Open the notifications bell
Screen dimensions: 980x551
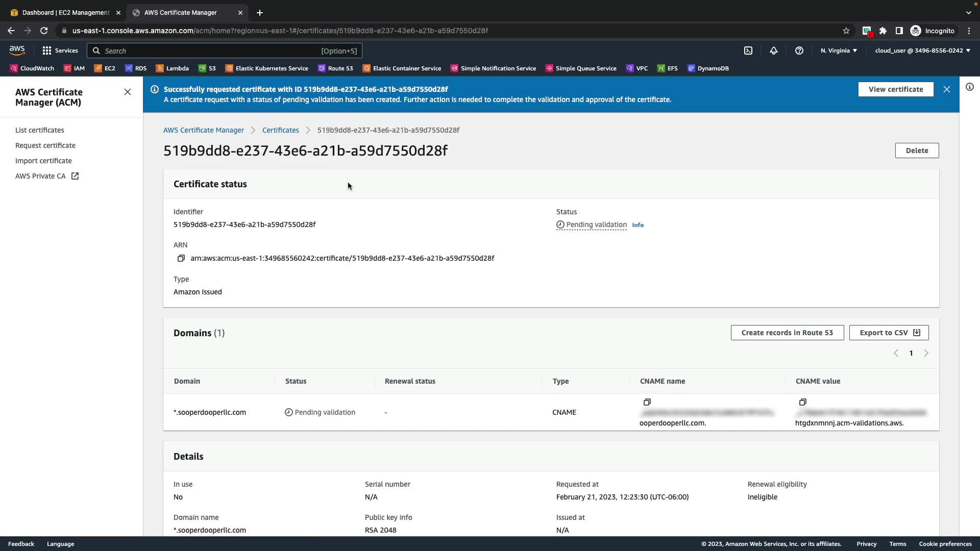point(773,51)
